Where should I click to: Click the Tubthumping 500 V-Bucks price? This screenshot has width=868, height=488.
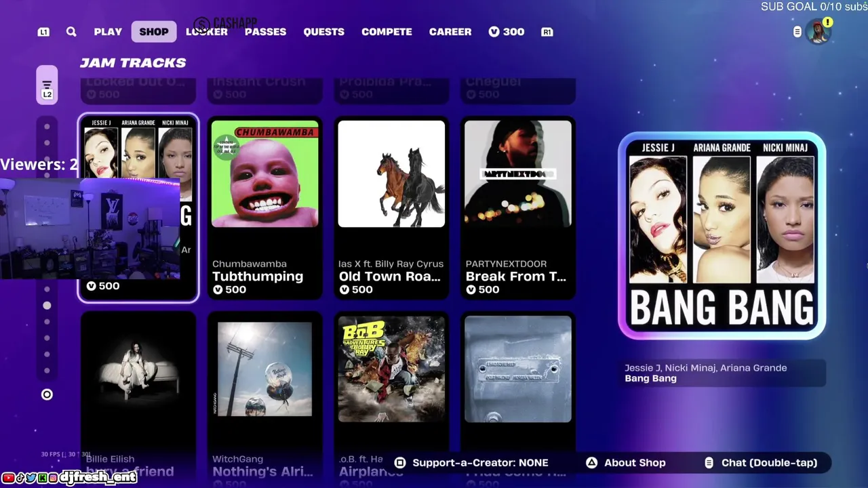(230, 289)
